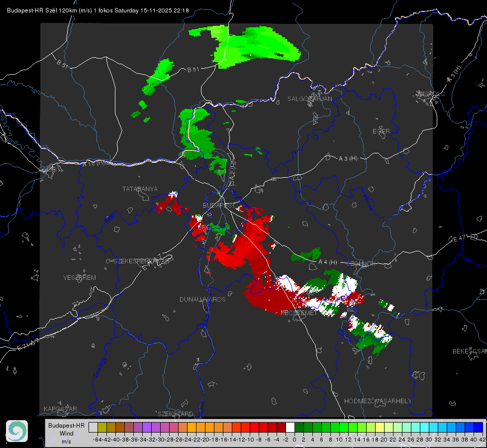Viewport: 487px width, 448px height.
Task: Select the white swatch in the wind legend
Action: click(290, 427)
